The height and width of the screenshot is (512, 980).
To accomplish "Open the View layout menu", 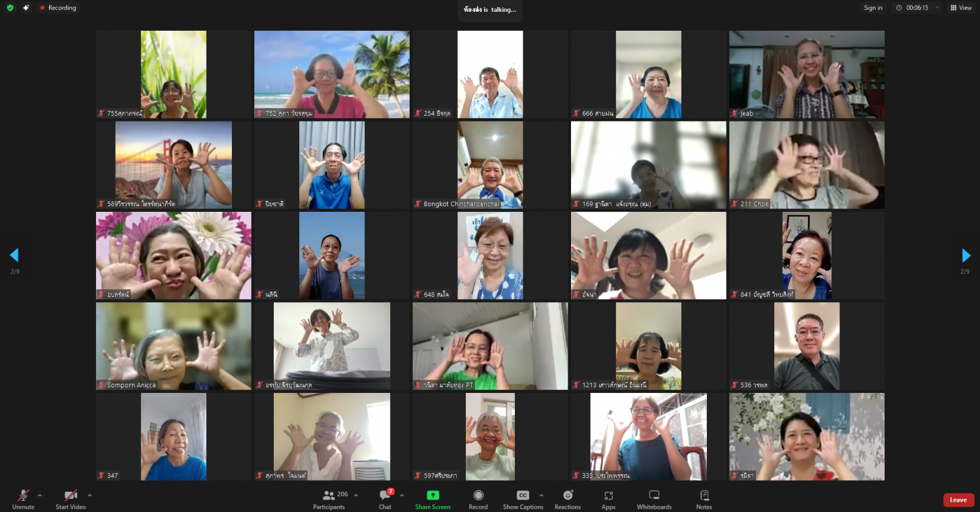I will tap(961, 8).
